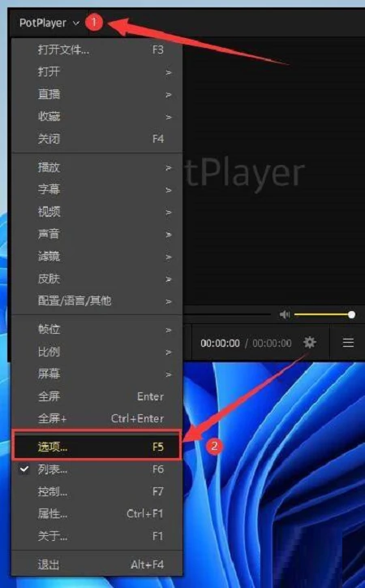Select 选项... F5 menu entry
The width and height of the screenshot is (365, 588).
click(97, 447)
